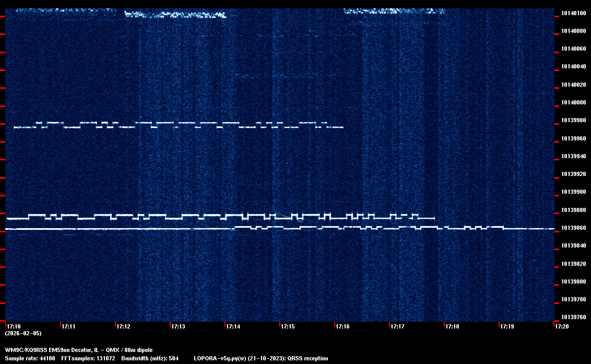Click the 10140000 frequency scale label

coord(573,102)
